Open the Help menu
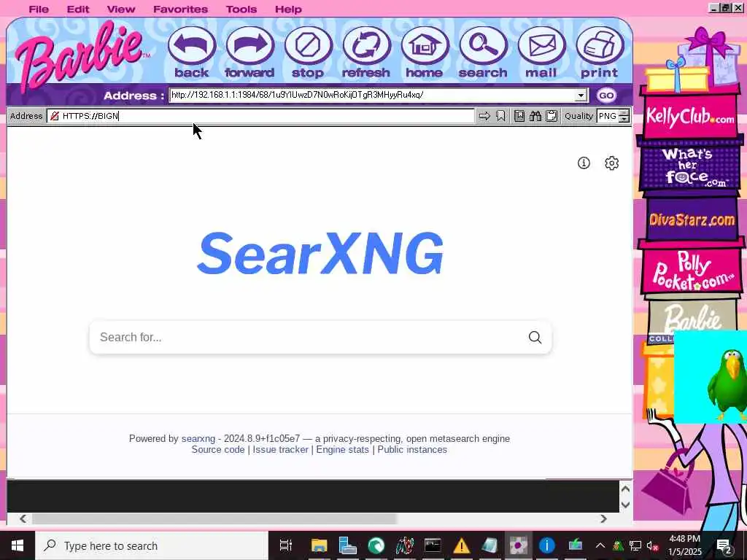 (288, 9)
